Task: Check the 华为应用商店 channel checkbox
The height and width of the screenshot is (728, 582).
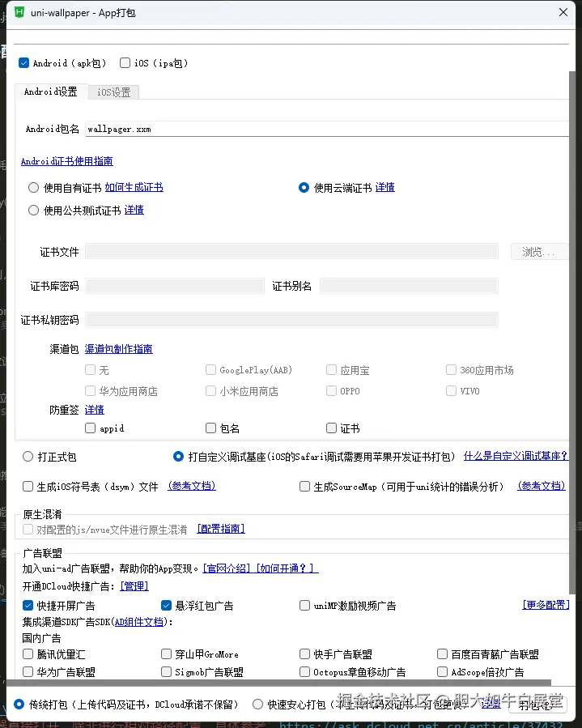Action: 90,390
